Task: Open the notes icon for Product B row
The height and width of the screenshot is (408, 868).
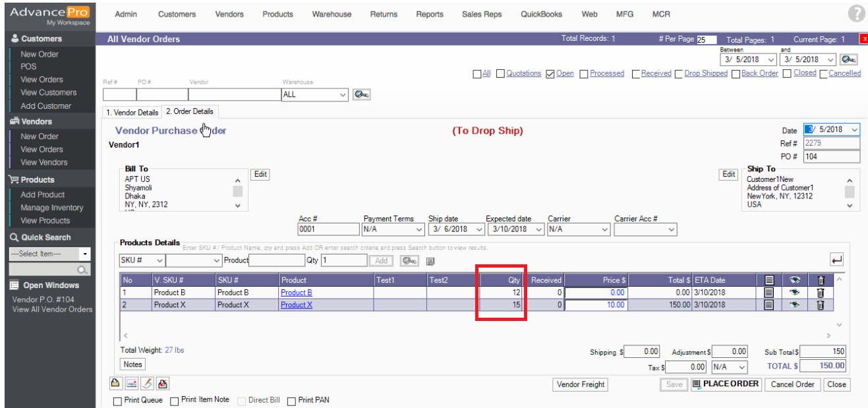Action: click(x=768, y=293)
